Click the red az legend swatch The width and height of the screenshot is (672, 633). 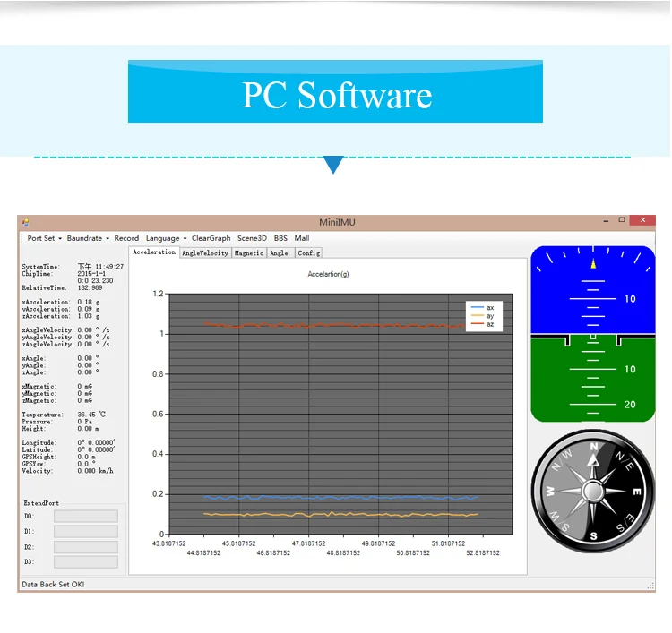point(477,324)
